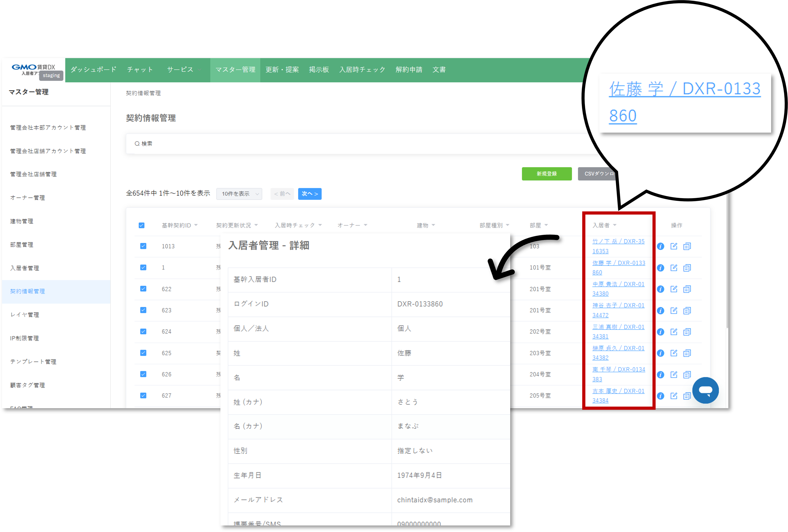Viewport: 788px width, 532px height.
Task: Click inside the 検索 search field
Action: (x=237, y=143)
